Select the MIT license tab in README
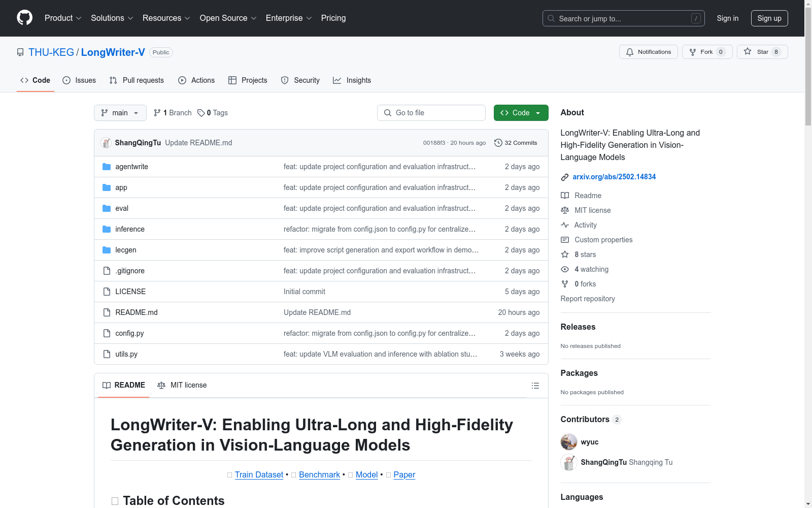The image size is (812, 508). [182, 385]
